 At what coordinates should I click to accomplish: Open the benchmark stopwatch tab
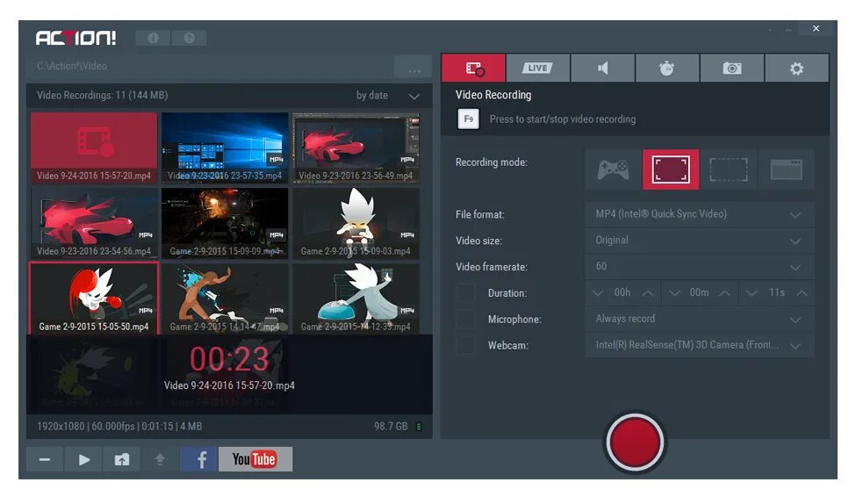click(x=666, y=68)
